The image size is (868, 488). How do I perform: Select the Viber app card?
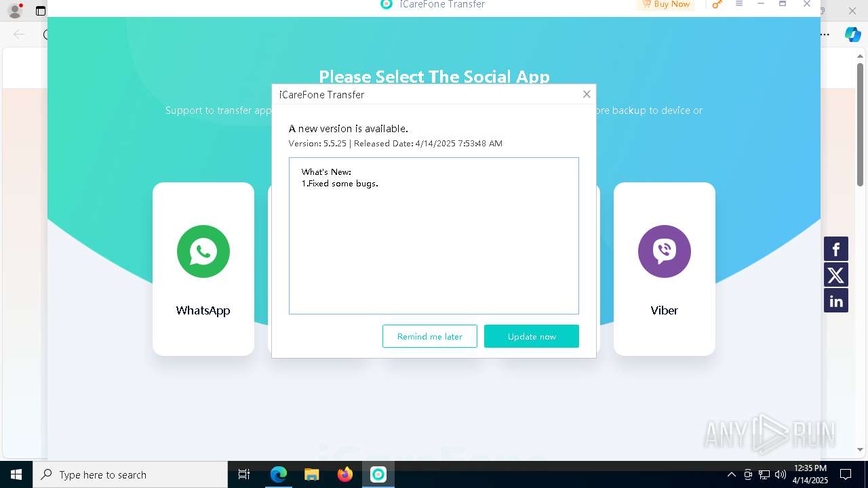pyautogui.click(x=665, y=269)
